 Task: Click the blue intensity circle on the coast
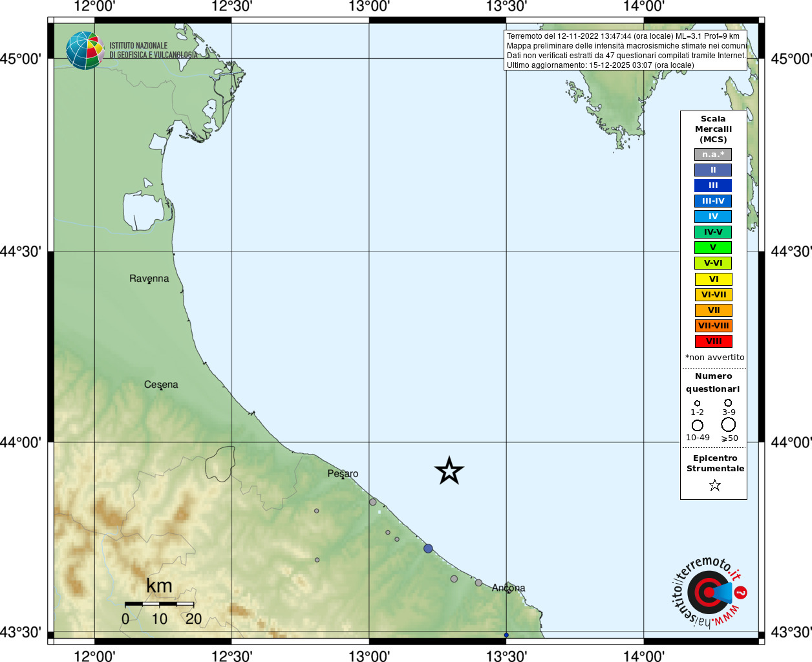[x=428, y=548]
